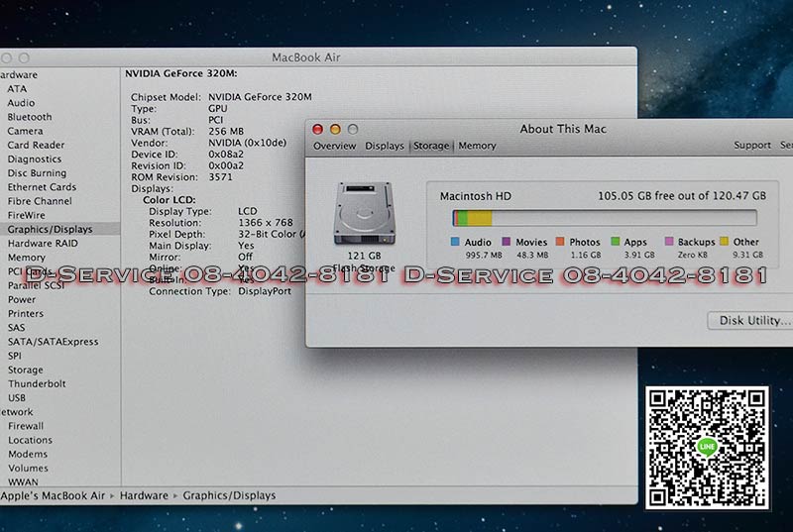
Task: Switch to the Displays tab
Action: (385, 146)
